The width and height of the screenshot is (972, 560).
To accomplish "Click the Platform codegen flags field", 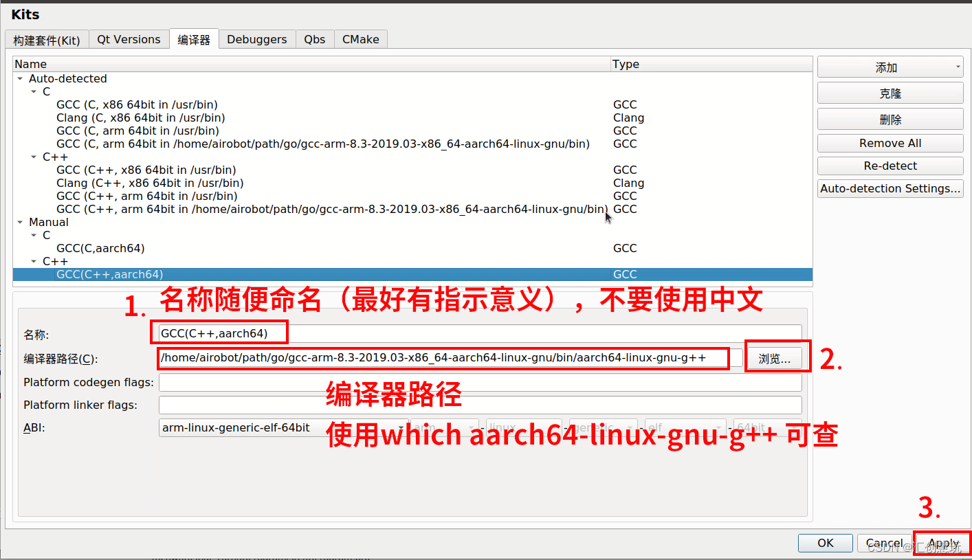I will (x=480, y=382).
